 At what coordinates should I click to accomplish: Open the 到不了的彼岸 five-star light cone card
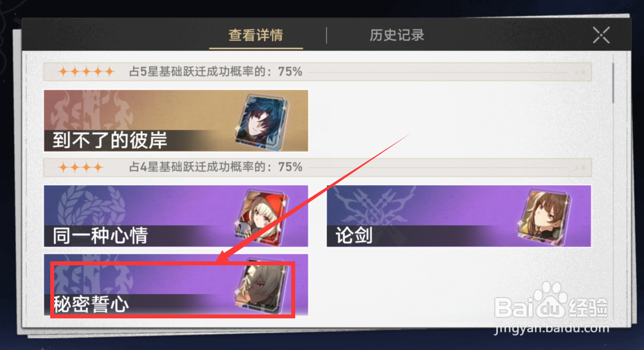[x=176, y=121]
